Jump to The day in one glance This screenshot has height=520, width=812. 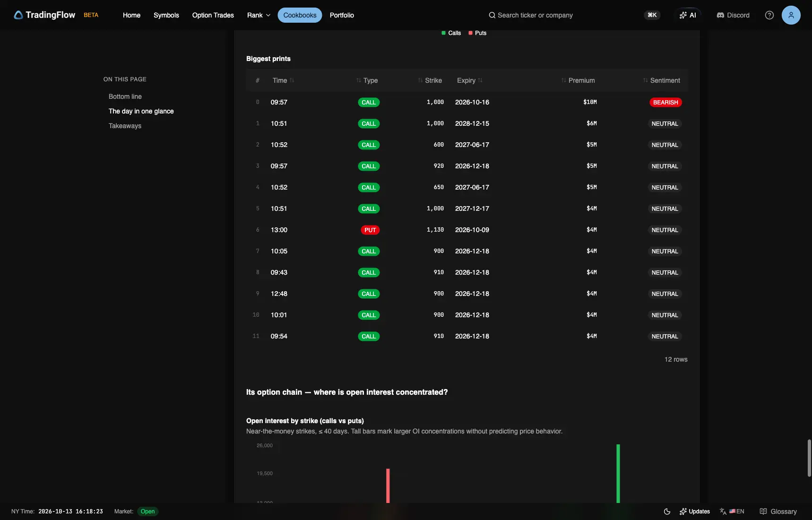point(141,111)
